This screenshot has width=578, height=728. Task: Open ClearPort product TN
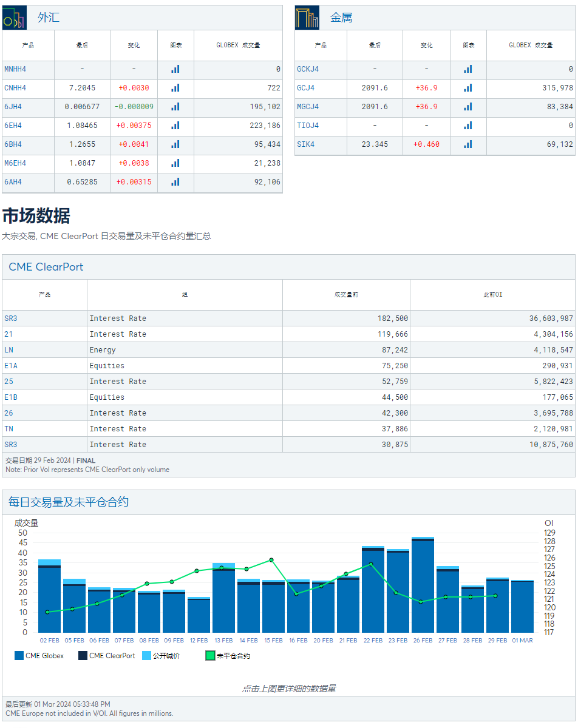(8, 429)
